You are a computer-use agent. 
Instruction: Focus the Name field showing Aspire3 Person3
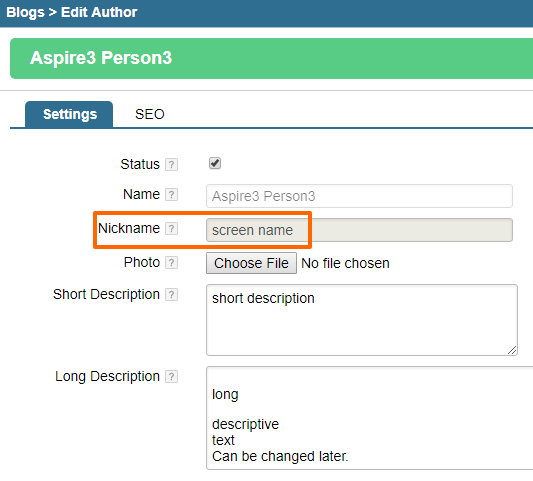tap(359, 196)
